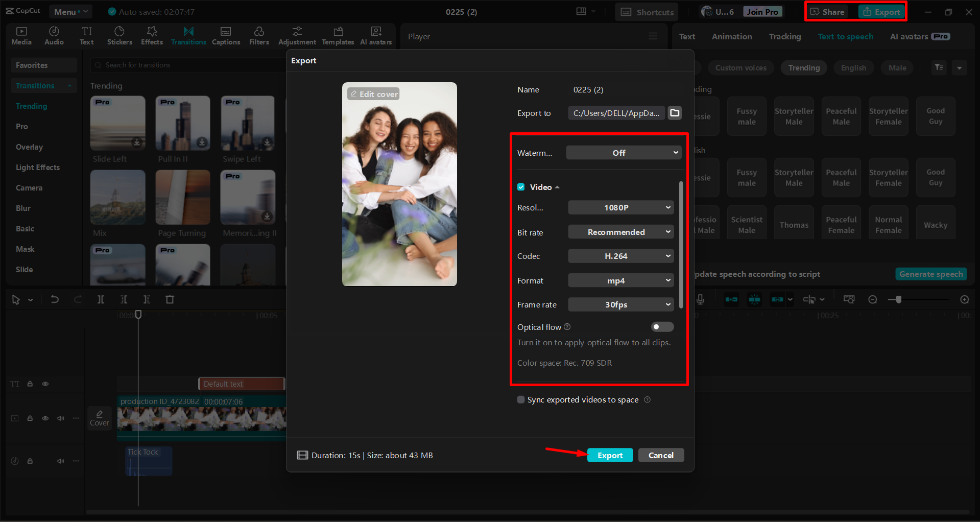Open the Resolution dropdown
The height and width of the screenshot is (522, 980).
click(x=620, y=207)
